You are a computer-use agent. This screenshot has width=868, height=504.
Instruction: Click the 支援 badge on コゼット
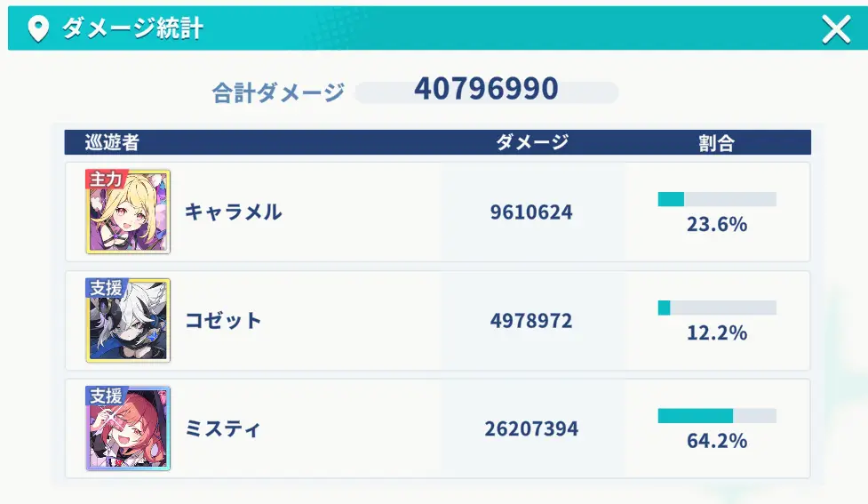click(106, 288)
